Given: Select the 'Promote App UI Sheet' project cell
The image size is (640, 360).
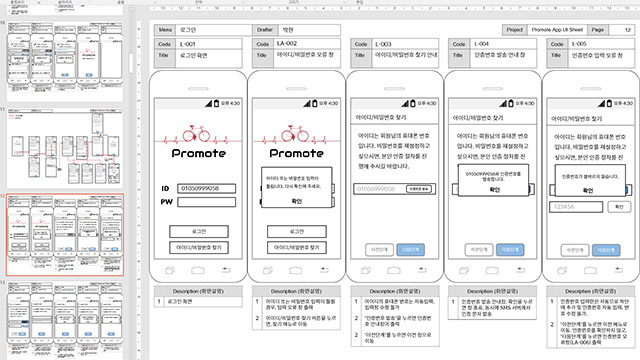Looking at the screenshot, I should point(557,30).
